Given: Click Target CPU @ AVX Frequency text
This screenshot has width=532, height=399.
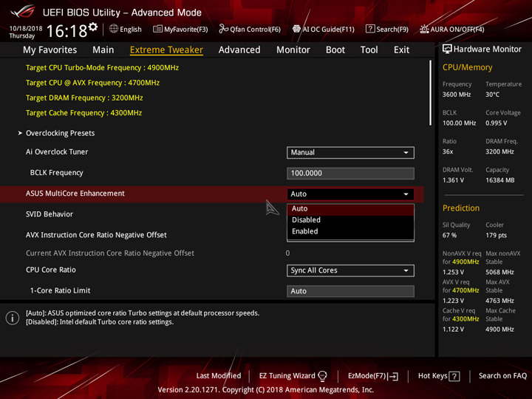Looking at the screenshot, I should 92,83.
